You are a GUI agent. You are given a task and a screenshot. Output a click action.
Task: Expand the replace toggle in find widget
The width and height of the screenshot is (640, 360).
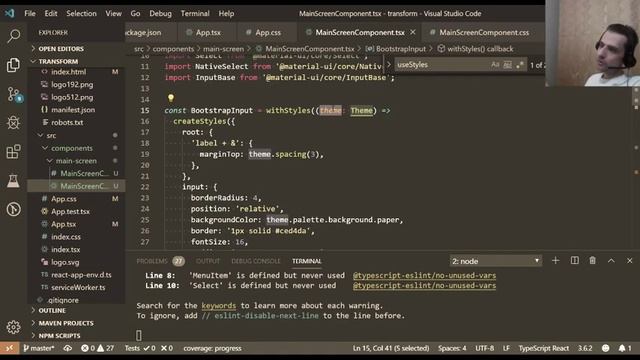[389, 64]
